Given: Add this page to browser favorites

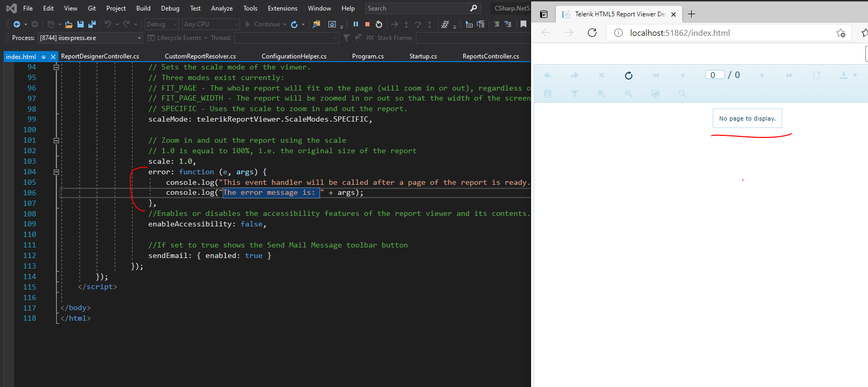Looking at the screenshot, I should 841,33.
